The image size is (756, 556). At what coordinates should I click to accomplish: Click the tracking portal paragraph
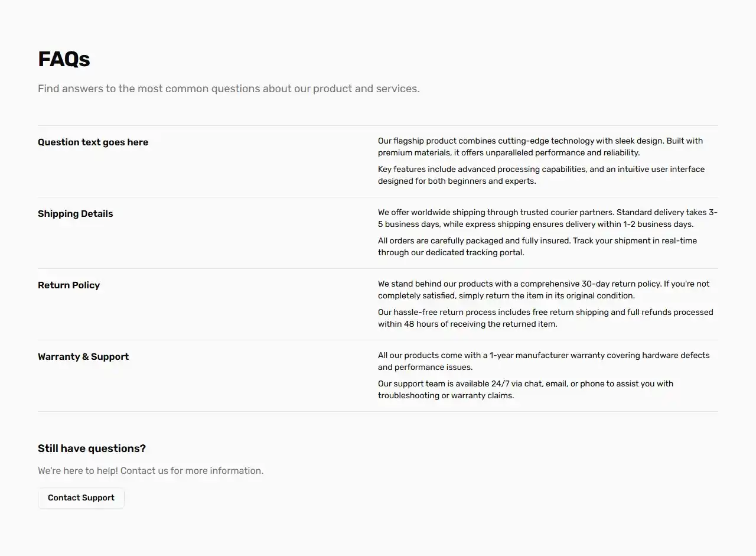(537, 246)
